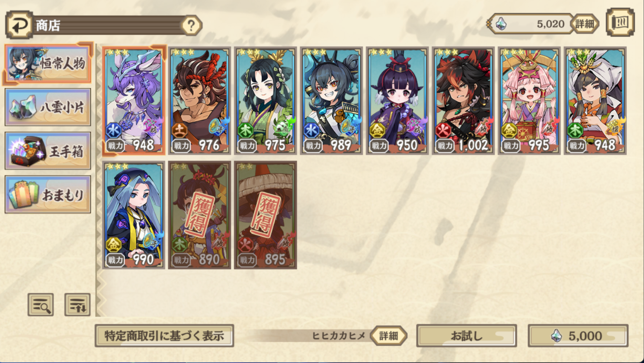Open the 玉手箱 tab
Screen dimensions: 644x363
pyautogui.click(x=48, y=151)
